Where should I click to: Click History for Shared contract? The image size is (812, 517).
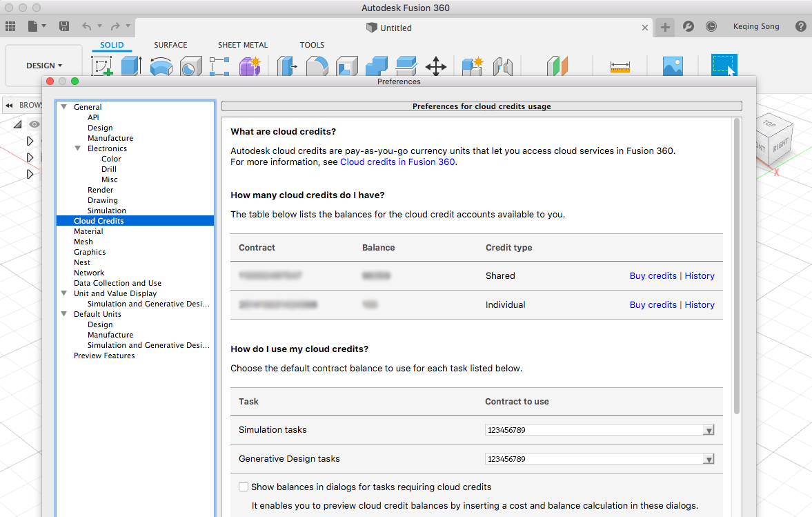(x=699, y=276)
